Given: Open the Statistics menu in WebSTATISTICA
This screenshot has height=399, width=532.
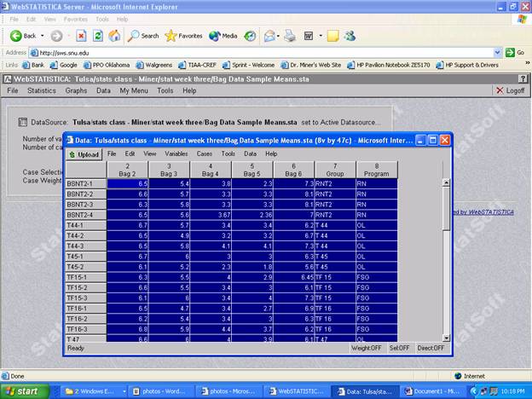Looking at the screenshot, I should click(x=42, y=90).
